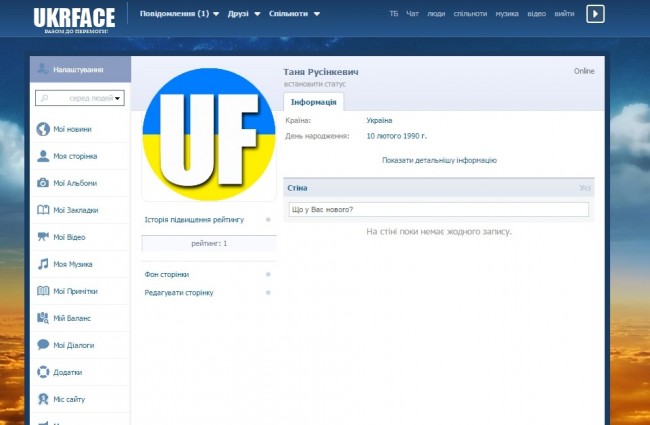
Task: Click the person icon beside Моя сторінка
Action: point(43,156)
